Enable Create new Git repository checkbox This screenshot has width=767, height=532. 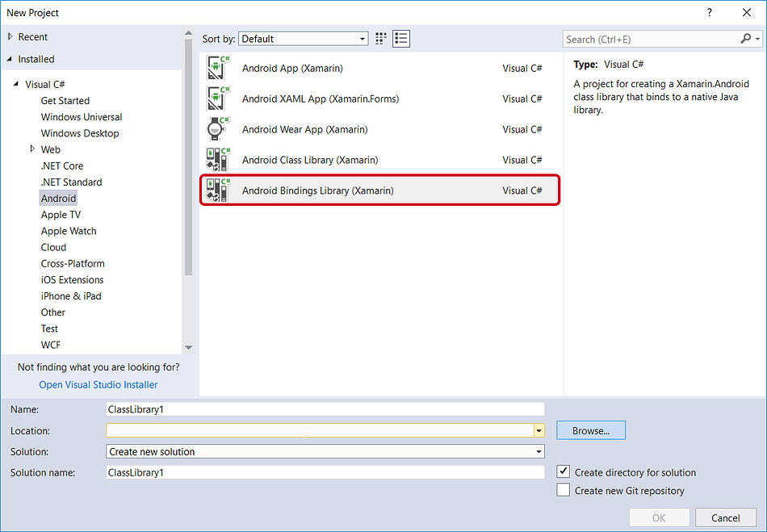(563, 490)
